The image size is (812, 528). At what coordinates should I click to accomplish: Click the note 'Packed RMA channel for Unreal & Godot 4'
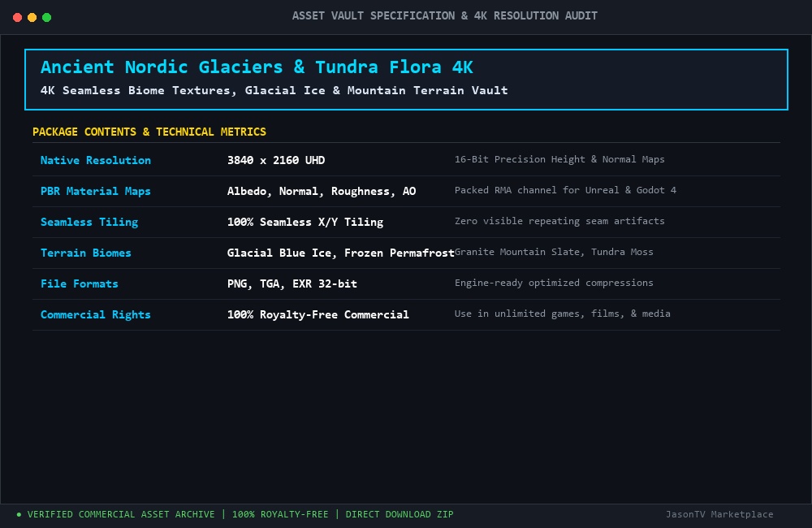565,190
